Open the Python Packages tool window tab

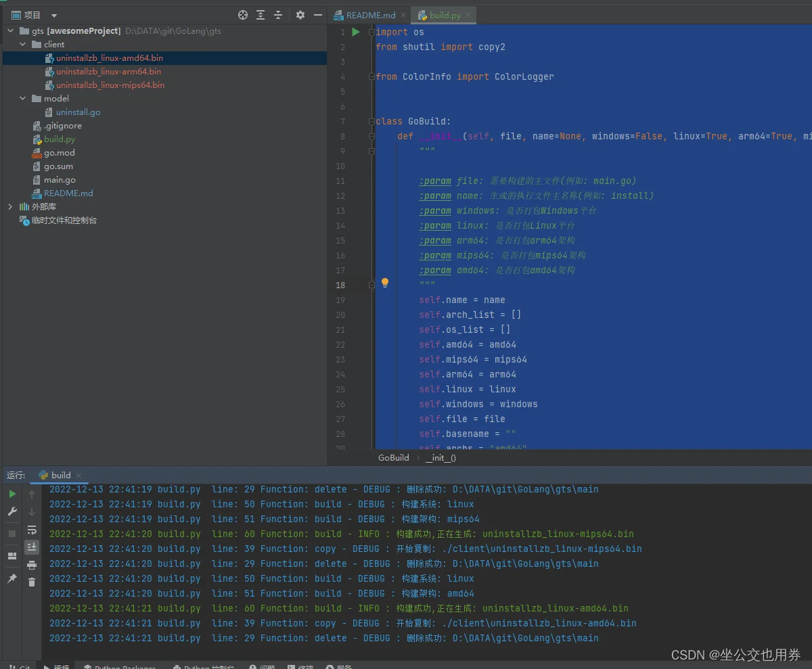click(x=119, y=667)
